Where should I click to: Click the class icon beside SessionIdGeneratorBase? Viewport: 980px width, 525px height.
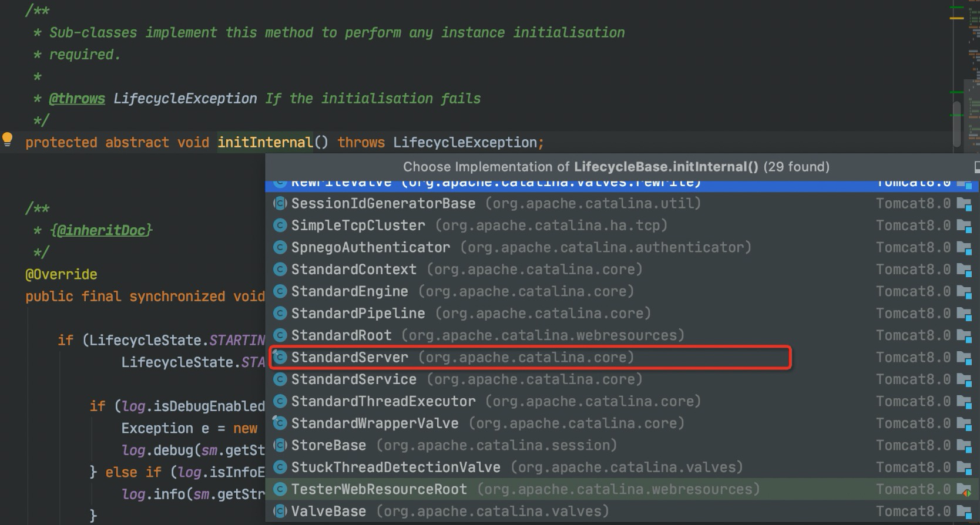click(280, 203)
